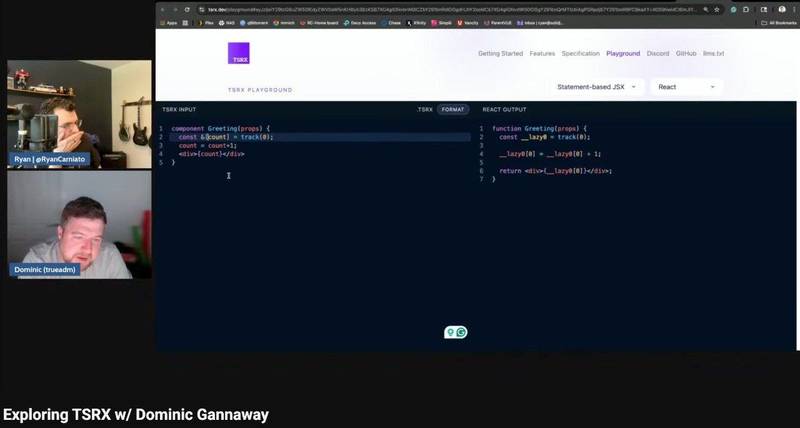Click Dominic's webcam video feed

(79, 224)
